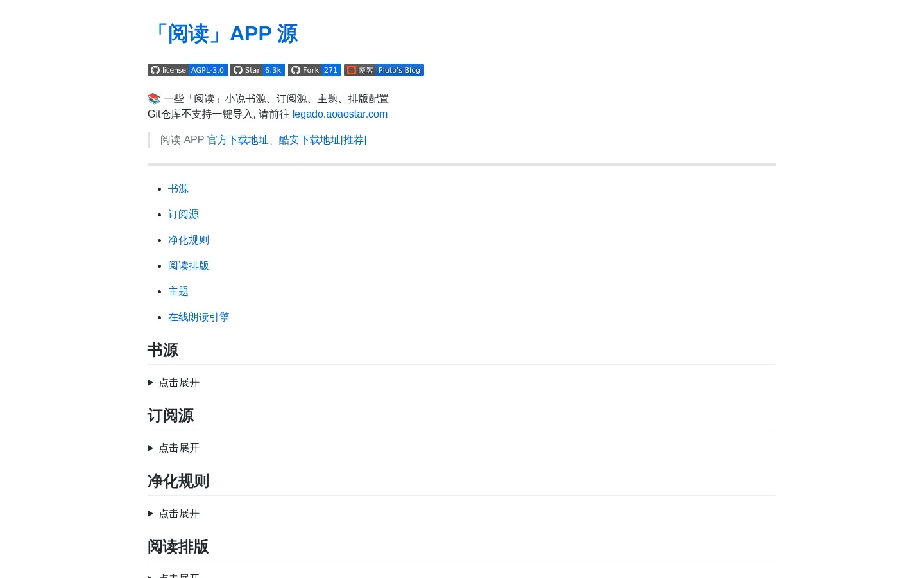Open the 博客 Pluto's Blog badge
Screen dimensions: 924x578
[x=384, y=70]
